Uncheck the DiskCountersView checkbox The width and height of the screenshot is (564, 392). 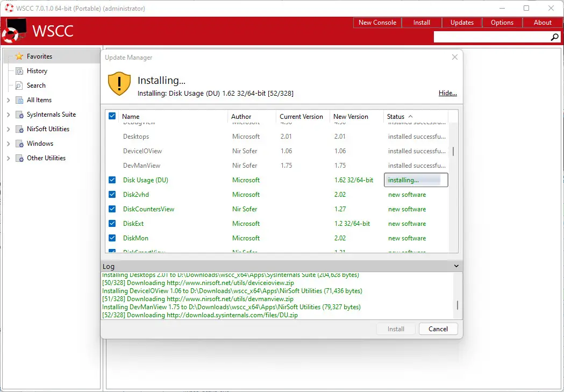point(112,209)
